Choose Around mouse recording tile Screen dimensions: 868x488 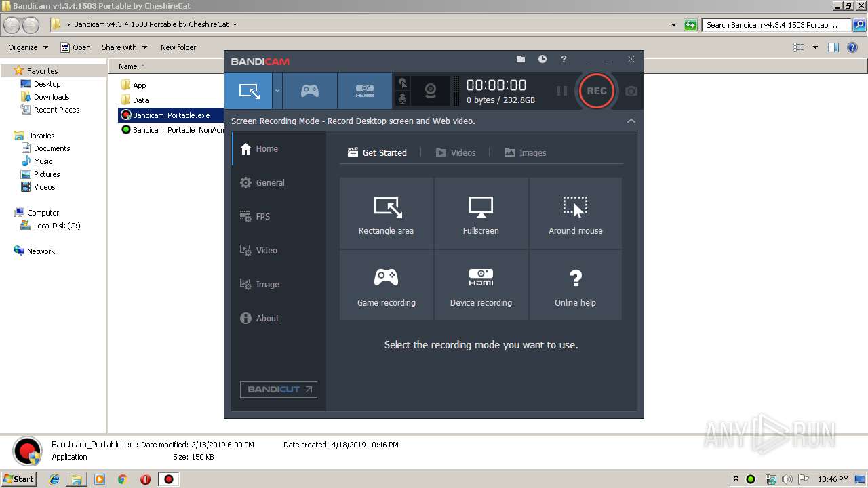(576, 213)
